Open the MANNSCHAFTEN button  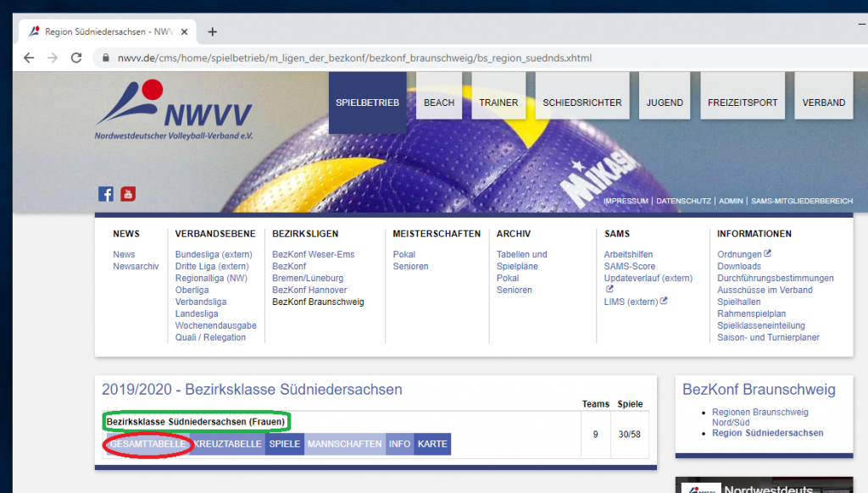pos(344,444)
